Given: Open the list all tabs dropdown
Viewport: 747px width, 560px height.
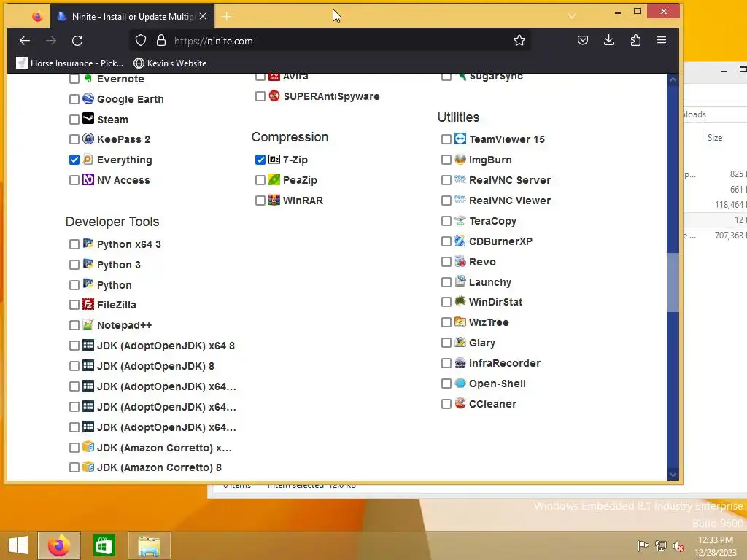Looking at the screenshot, I should point(572,16).
